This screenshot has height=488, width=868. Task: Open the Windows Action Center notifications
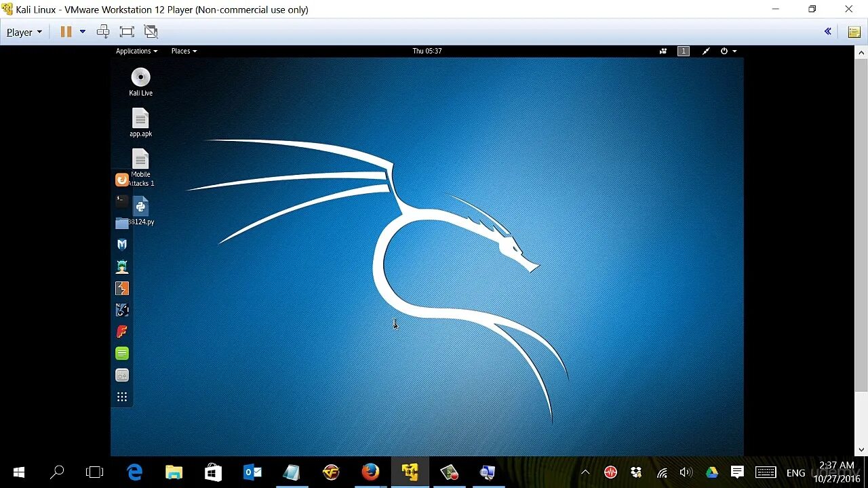[x=737, y=472]
